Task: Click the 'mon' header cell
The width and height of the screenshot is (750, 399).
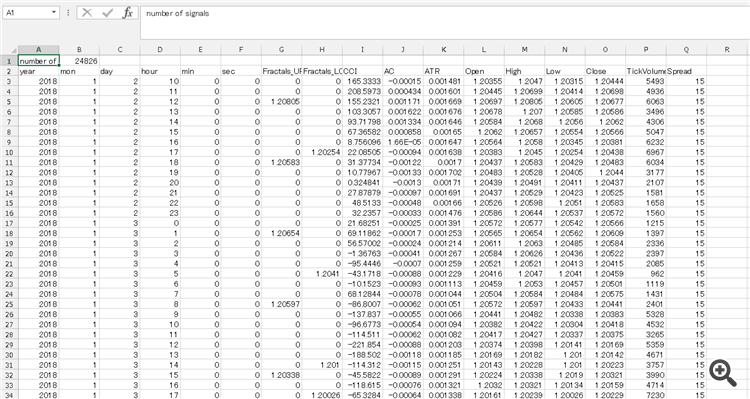Action: click(x=79, y=71)
